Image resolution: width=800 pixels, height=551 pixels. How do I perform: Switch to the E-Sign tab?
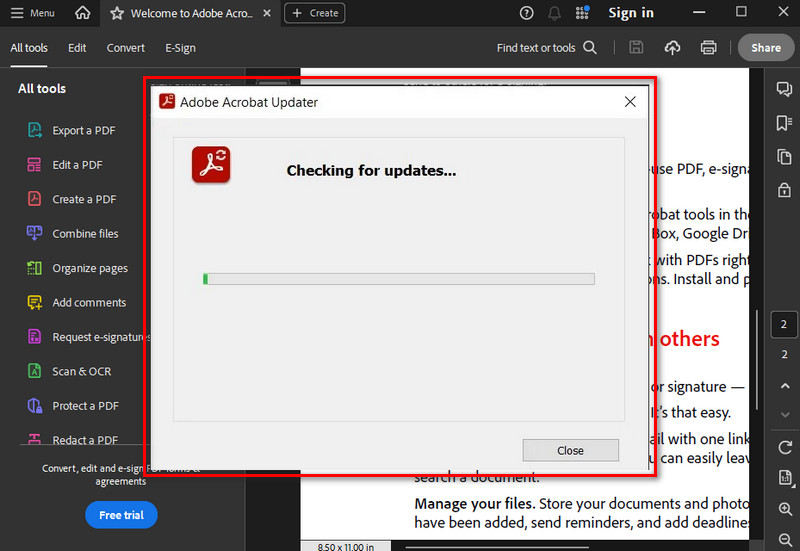pyautogui.click(x=180, y=48)
